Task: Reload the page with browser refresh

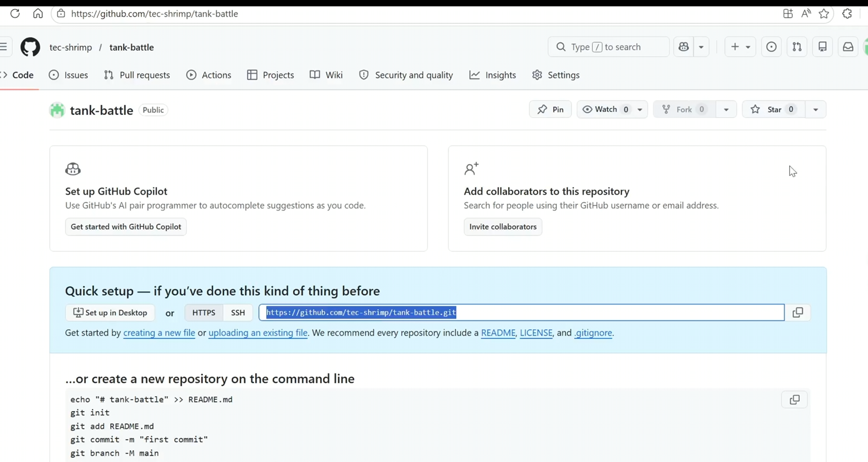Action: click(15, 14)
